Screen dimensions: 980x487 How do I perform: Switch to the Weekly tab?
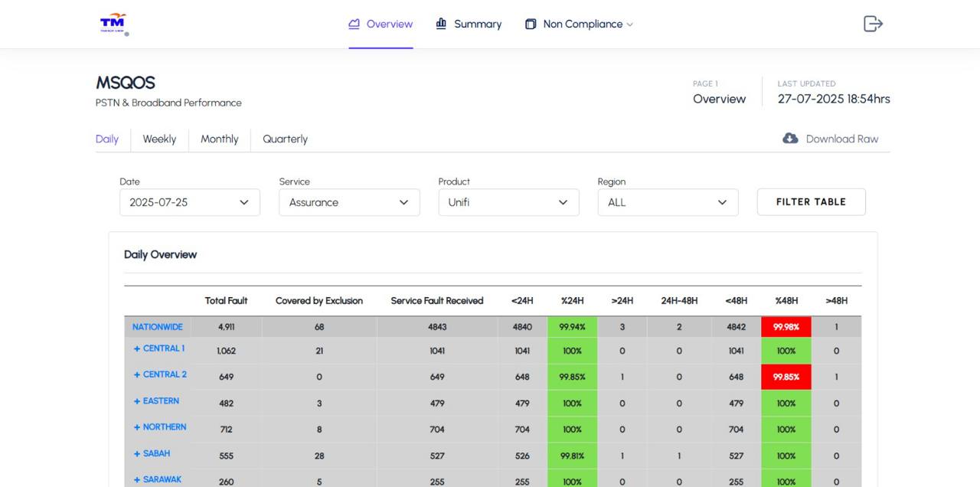click(x=159, y=139)
